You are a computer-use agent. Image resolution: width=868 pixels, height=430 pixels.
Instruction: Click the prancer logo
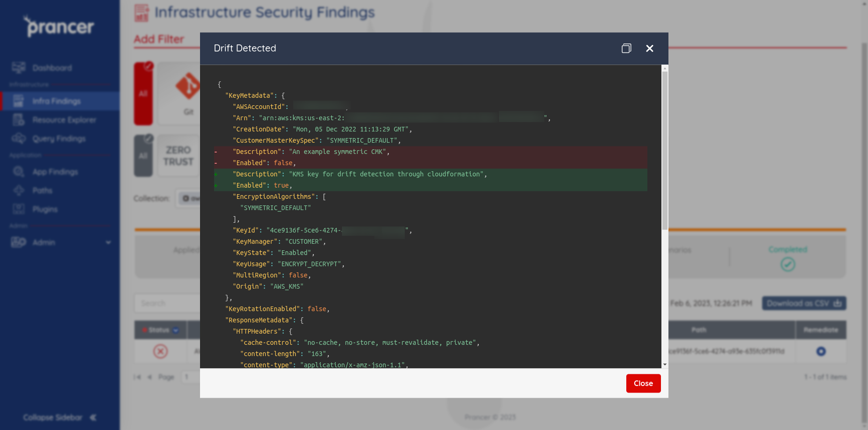tap(59, 26)
